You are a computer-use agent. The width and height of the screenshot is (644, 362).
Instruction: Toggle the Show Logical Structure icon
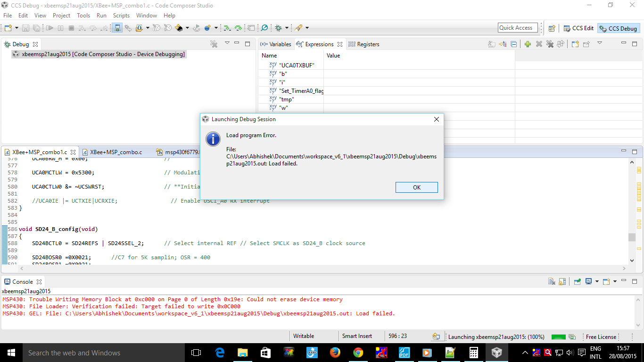point(503,44)
